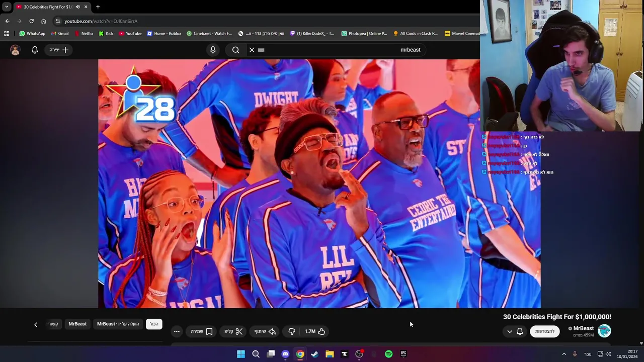Open the MrBeast channel name link
644x362 pixels.
click(584, 328)
